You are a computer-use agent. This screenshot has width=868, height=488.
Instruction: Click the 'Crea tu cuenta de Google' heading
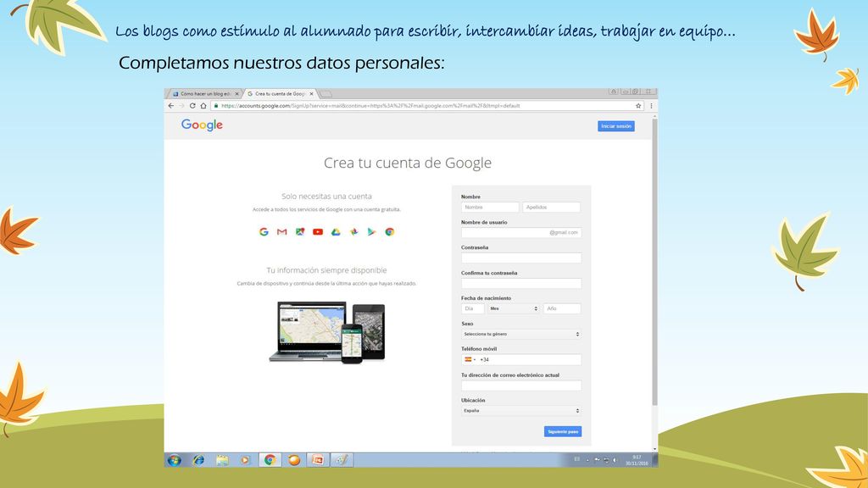click(x=408, y=163)
